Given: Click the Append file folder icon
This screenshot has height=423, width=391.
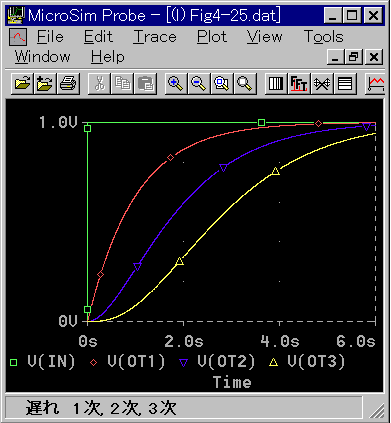Looking at the screenshot, I should (45, 83).
